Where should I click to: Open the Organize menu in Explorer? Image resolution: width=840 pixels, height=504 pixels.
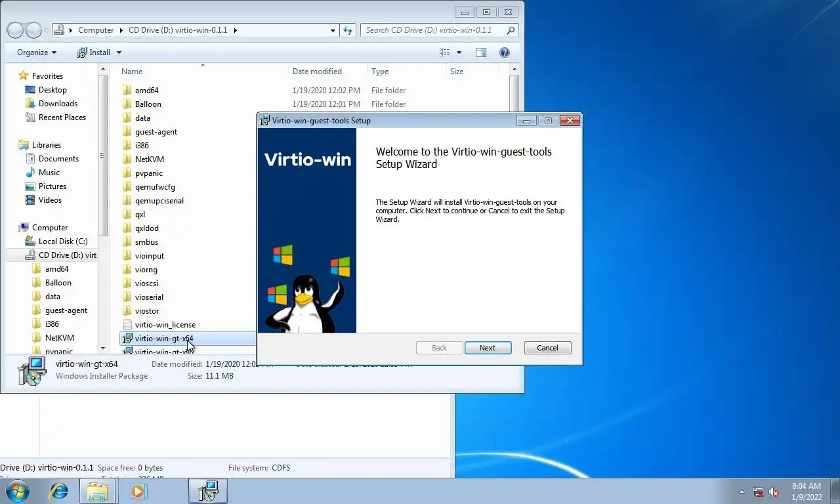[x=37, y=52]
